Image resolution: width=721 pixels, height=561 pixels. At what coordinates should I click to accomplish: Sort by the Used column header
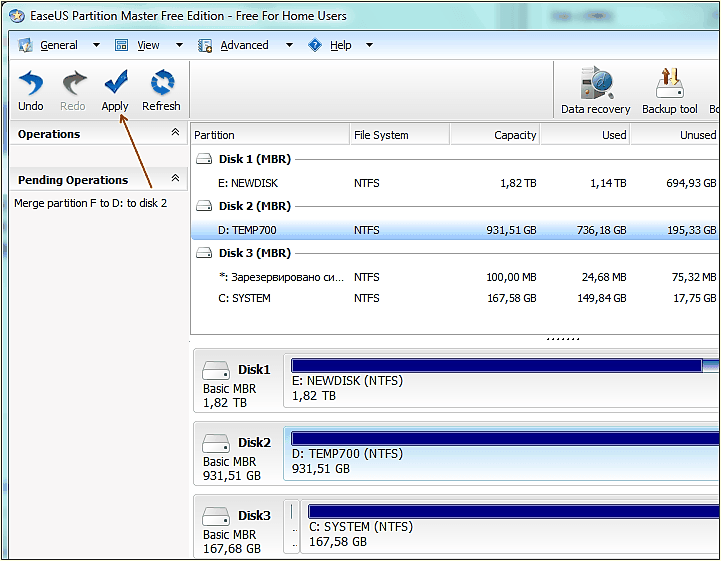click(x=585, y=135)
